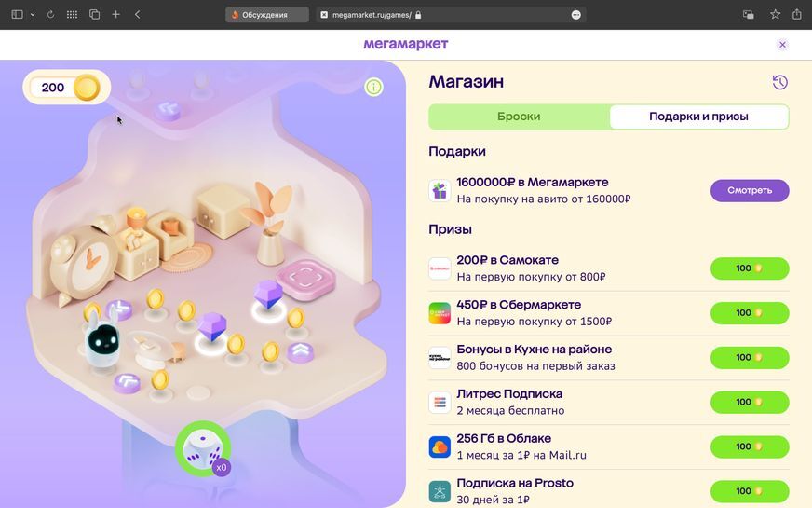Click the Смотреть button
This screenshot has width=812, height=508.
(750, 190)
